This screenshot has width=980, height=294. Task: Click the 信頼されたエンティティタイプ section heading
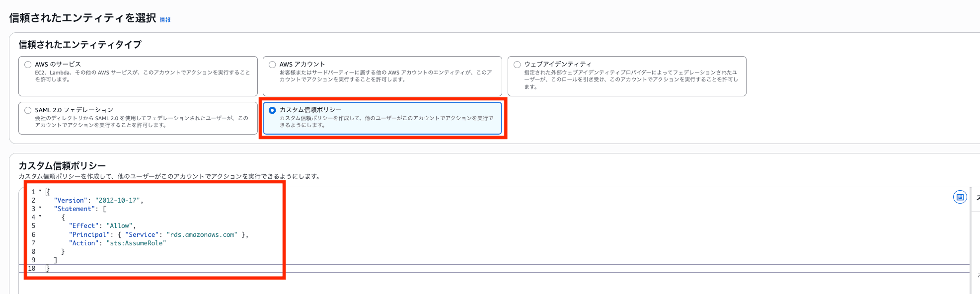click(80, 45)
